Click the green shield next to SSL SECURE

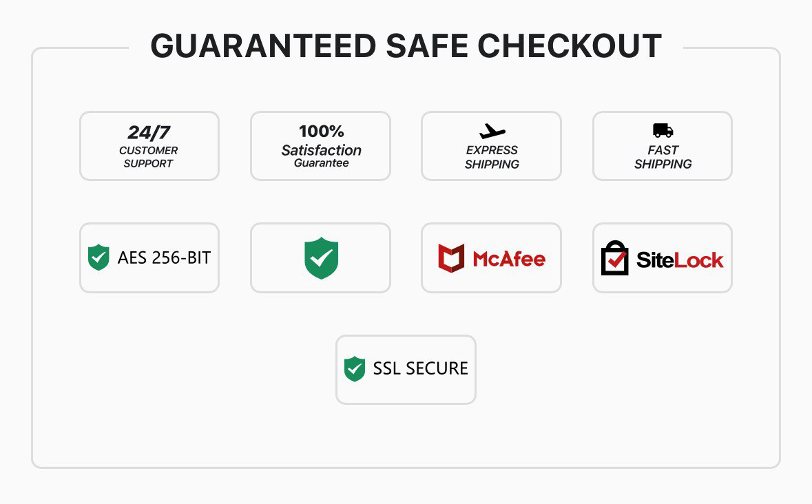point(355,369)
